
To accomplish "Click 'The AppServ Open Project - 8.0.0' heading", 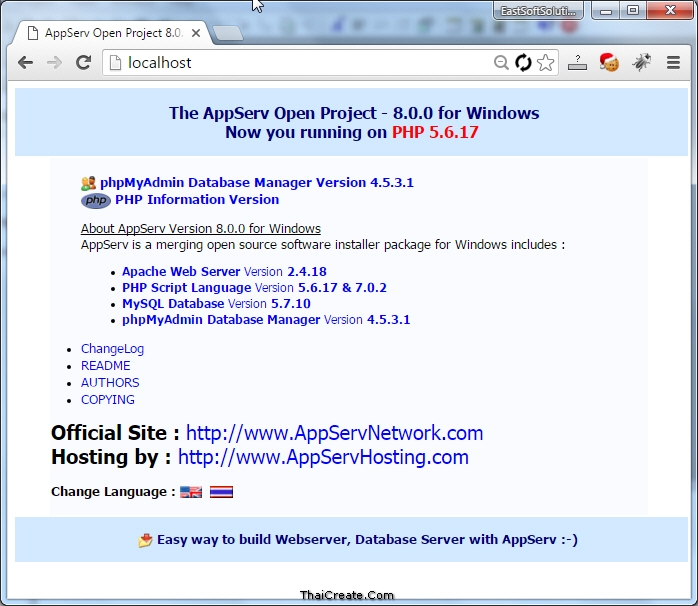I will (x=300, y=113).
